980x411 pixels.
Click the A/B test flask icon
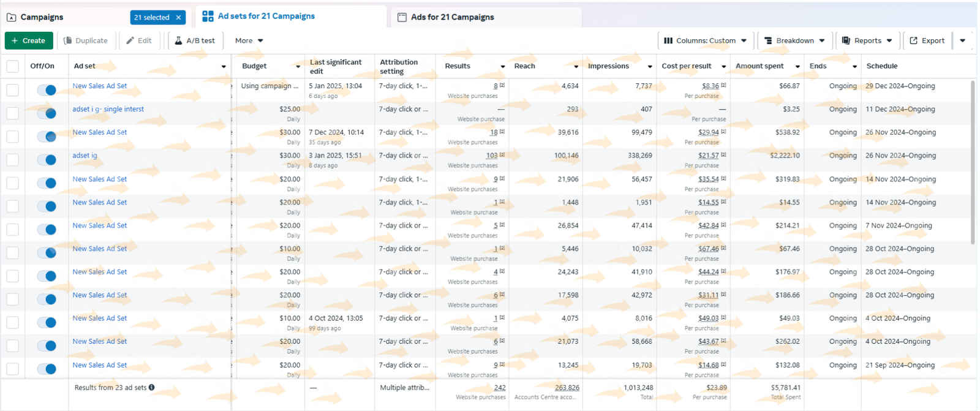(x=178, y=40)
